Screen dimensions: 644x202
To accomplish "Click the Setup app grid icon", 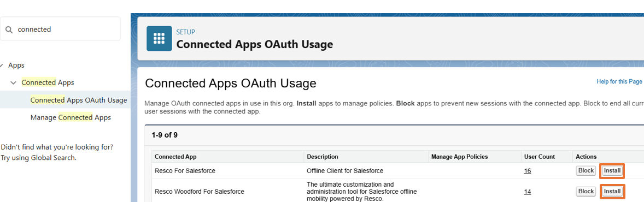I will click(159, 39).
